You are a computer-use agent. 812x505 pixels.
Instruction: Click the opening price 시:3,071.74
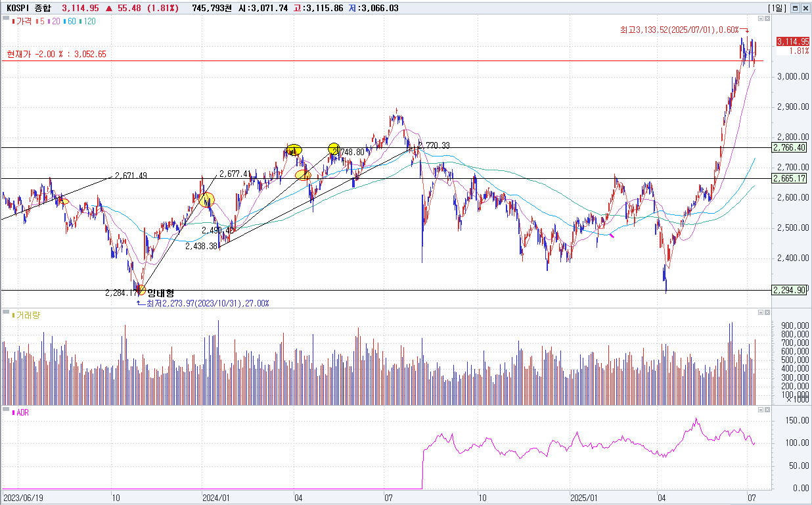(x=264, y=9)
